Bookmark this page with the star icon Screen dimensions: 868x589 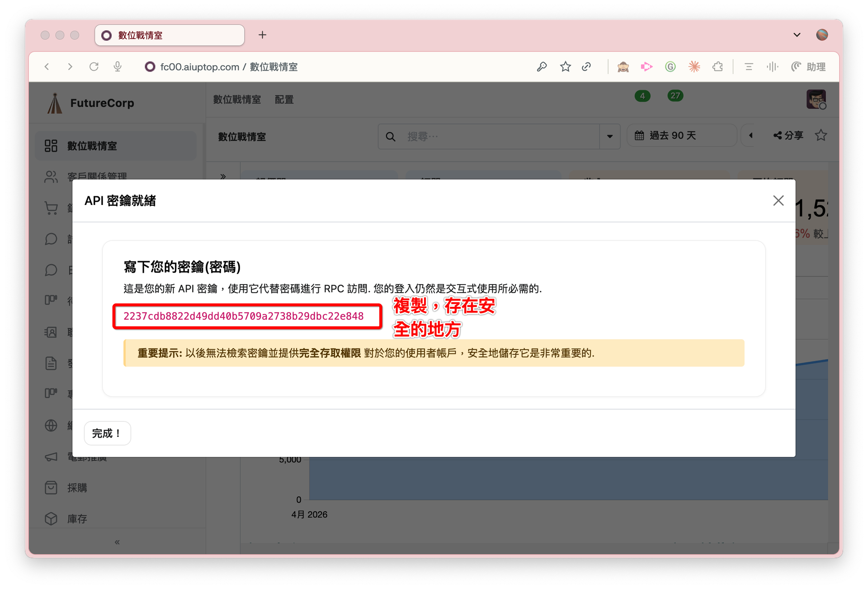[565, 67]
